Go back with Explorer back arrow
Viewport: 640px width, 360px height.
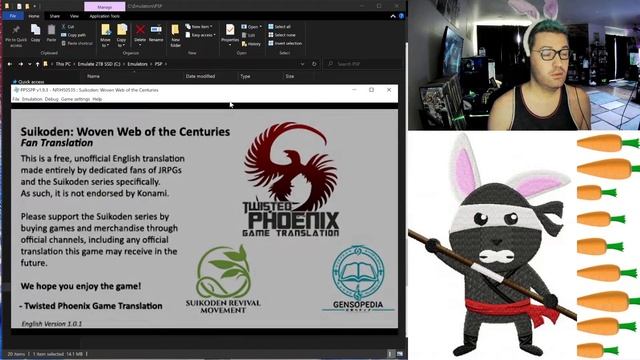[10, 64]
